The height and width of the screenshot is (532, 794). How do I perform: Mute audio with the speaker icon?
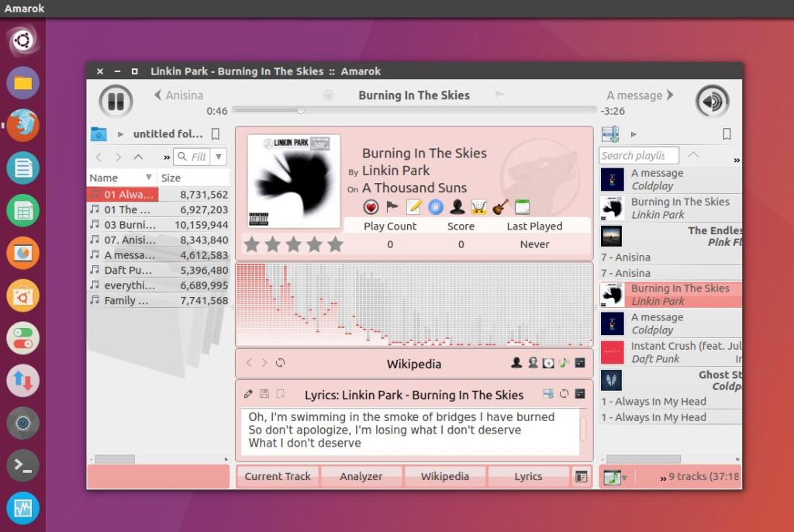pyautogui.click(x=710, y=102)
